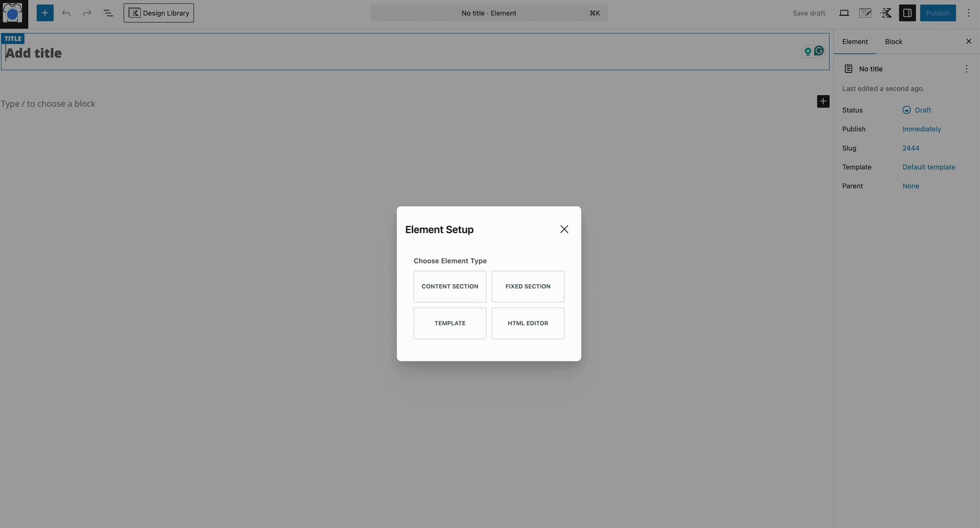
Task: Click the Kadence shortcuts icon near Publish
Action: pyautogui.click(x=886, y=13)
